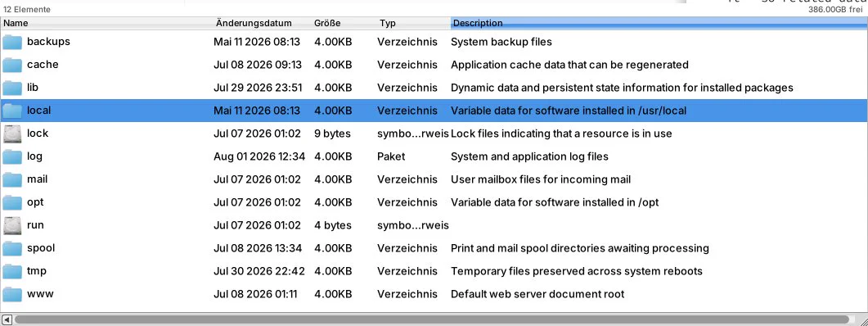
Task: Click the '12 Elemente' status text
Action: click(26, 10)
